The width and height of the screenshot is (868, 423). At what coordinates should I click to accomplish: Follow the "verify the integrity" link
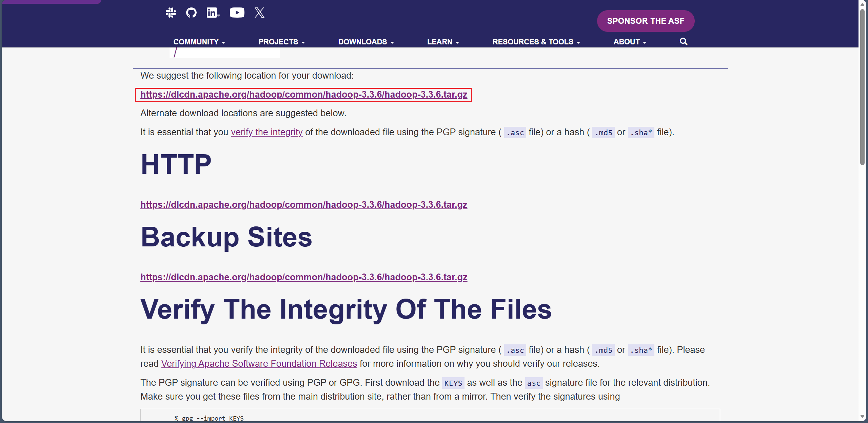coord(267,132)
